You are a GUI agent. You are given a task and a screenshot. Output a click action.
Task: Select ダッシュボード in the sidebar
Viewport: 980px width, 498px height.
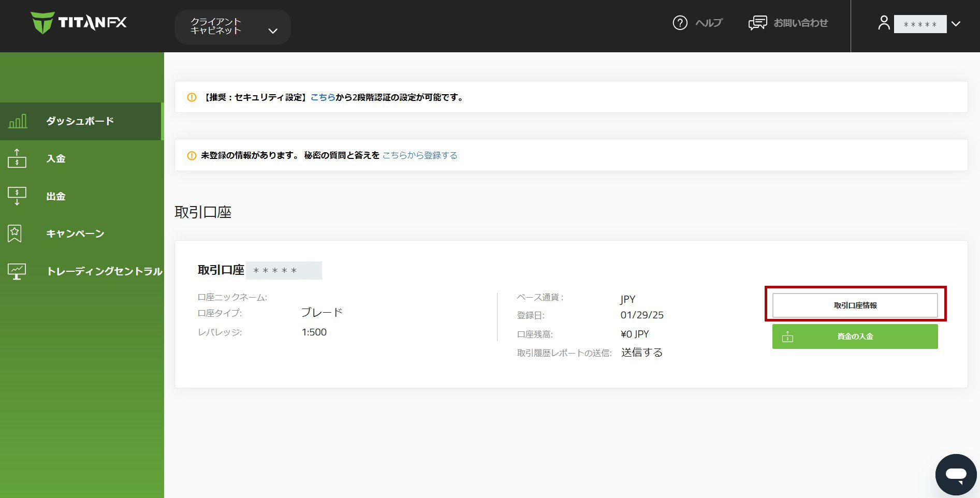[80, 121]
